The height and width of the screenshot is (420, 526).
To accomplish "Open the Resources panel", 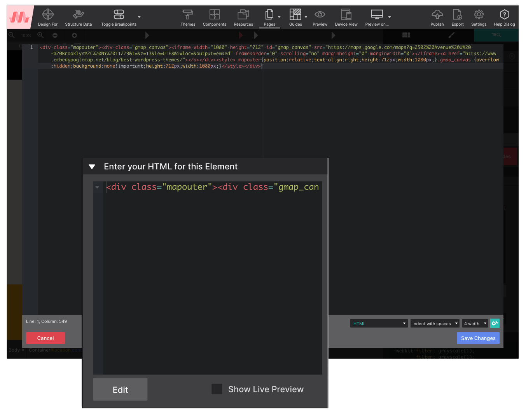I will [243, 17].
